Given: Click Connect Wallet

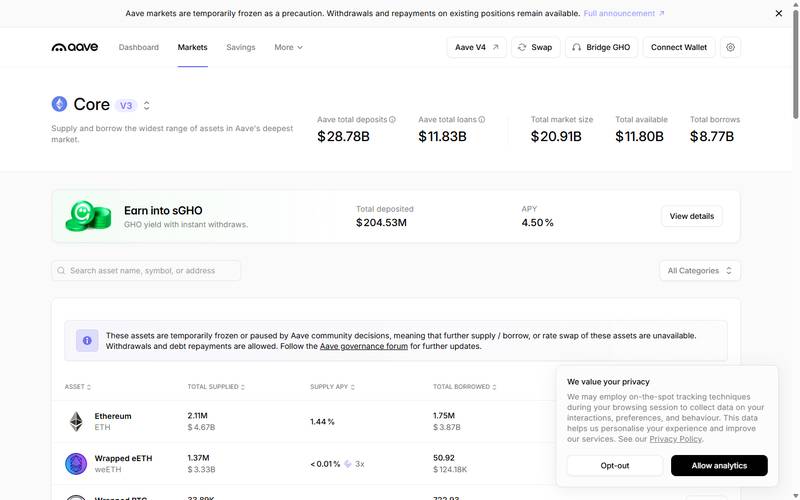Looking at the screenshot, I should [679, 47].
